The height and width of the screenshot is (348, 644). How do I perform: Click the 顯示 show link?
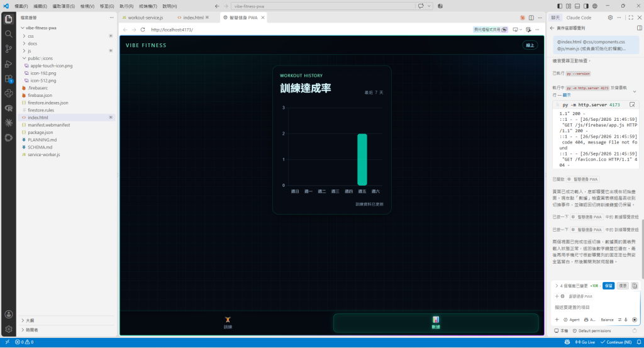567,95
